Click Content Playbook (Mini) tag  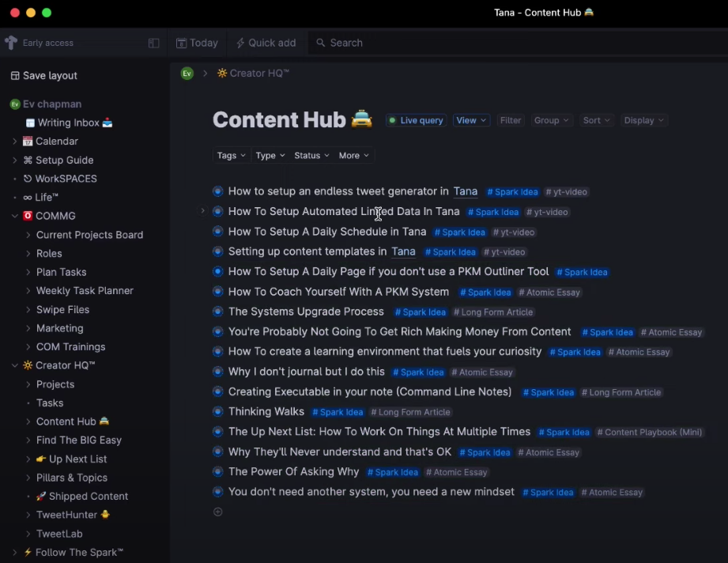pyautogui.click(x=649, y=433)
